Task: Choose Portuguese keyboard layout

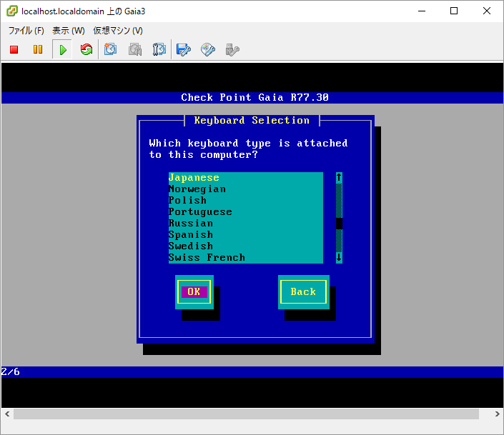Action: coord(246,212)
